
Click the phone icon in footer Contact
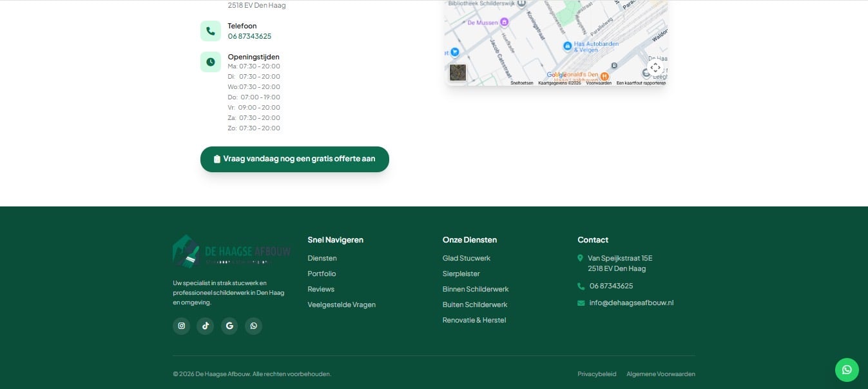(x=581, y=286)
